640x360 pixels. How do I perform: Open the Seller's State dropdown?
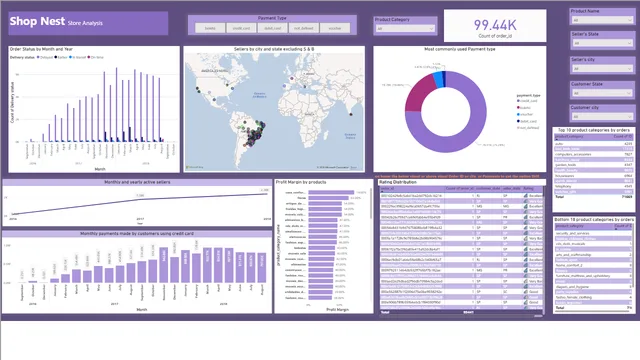click(x=602, y=43)
